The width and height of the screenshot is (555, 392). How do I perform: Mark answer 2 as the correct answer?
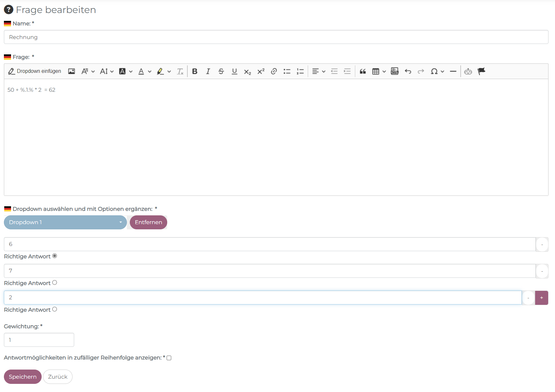(55, 309)
